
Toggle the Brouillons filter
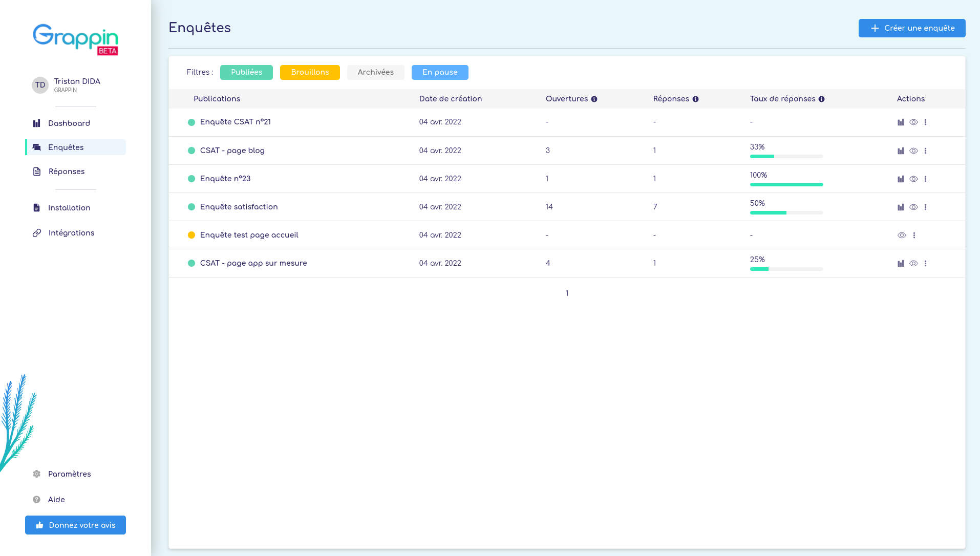click(310, 73)
